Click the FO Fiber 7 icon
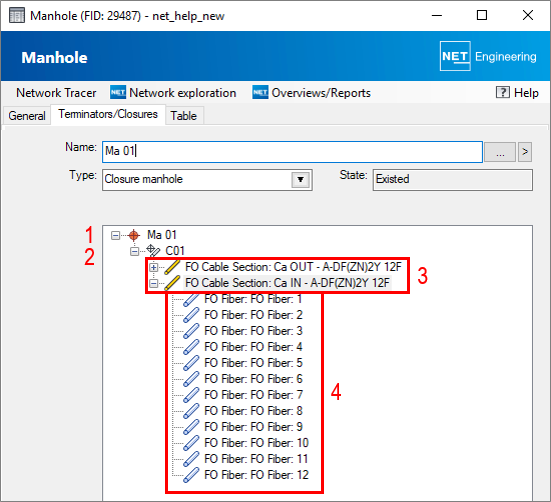 [191, 395]
